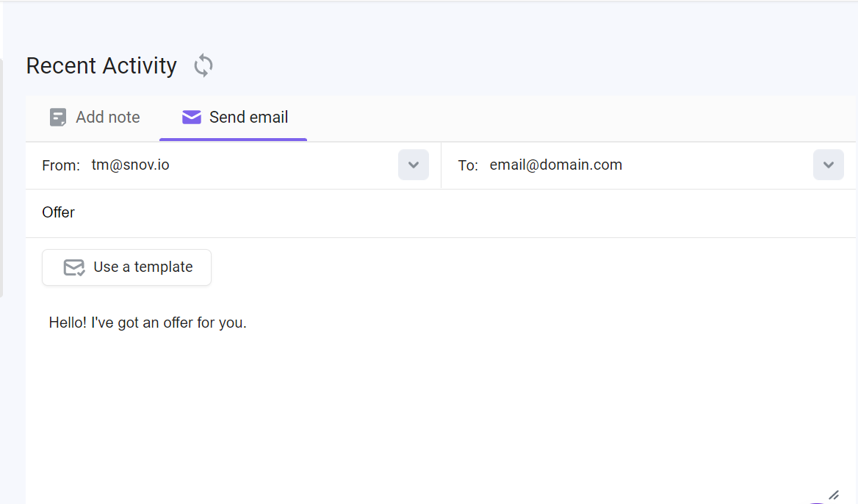Click the Use a template button

point(126,267)
